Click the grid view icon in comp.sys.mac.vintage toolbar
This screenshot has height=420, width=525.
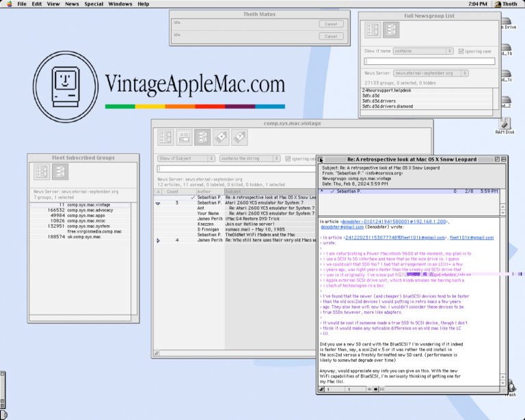pos(165,137)
